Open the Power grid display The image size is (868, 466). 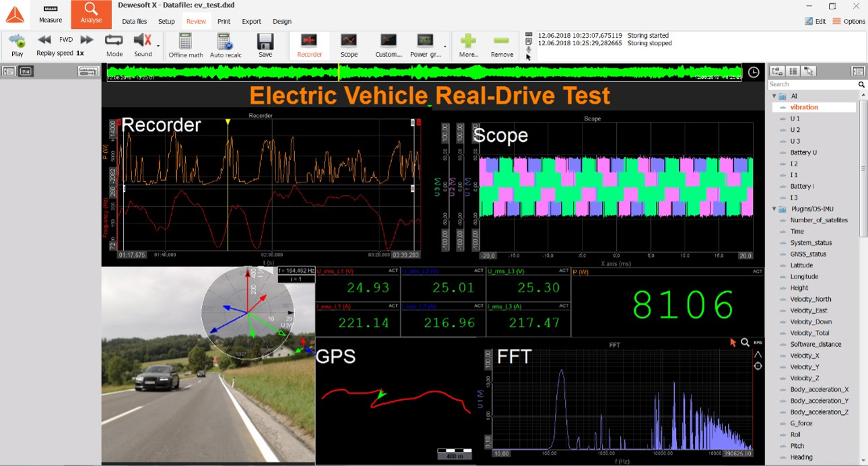(425, 45)
